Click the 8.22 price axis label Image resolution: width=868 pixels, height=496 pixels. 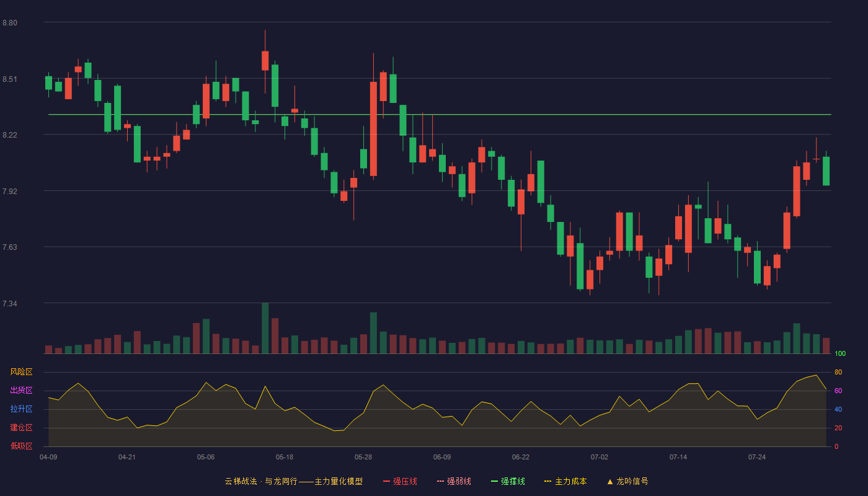click(x=10, y=135)
